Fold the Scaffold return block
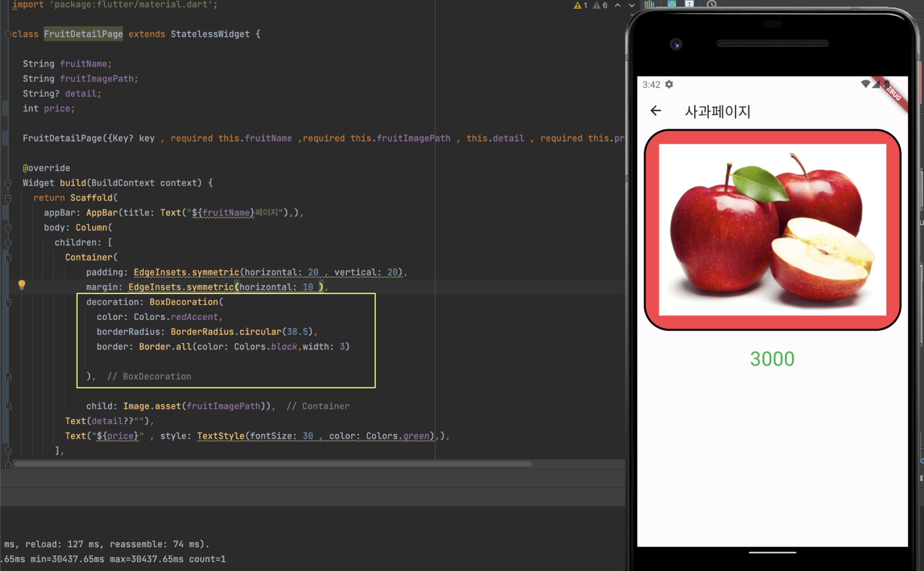Screen dimensions: 924x571 point(8,198)
